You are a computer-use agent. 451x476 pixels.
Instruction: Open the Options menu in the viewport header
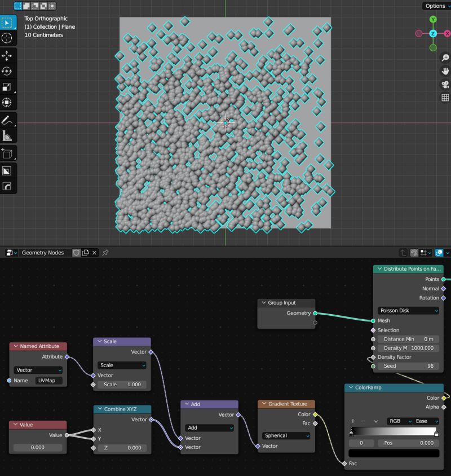click(x=436, y=6)
